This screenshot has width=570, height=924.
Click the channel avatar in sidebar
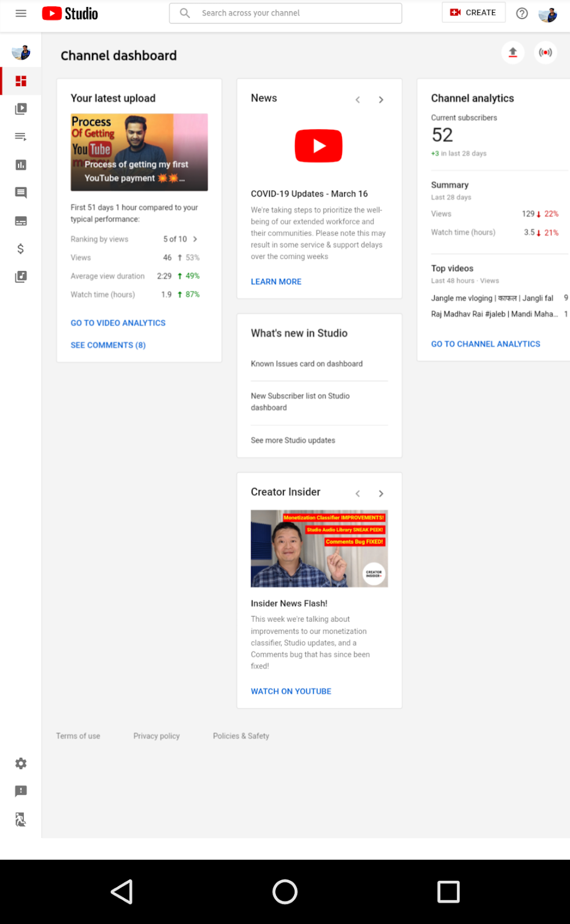(x=21, y=53)
